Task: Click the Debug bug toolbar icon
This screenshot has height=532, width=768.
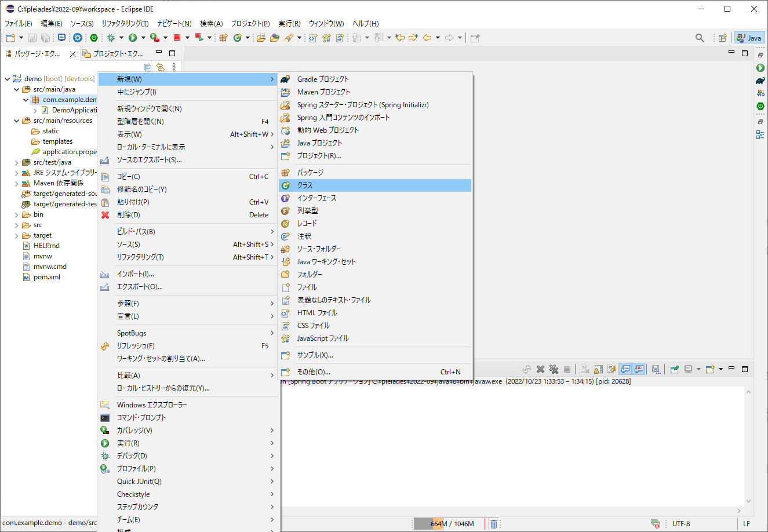Action: [x=111, y=38]
